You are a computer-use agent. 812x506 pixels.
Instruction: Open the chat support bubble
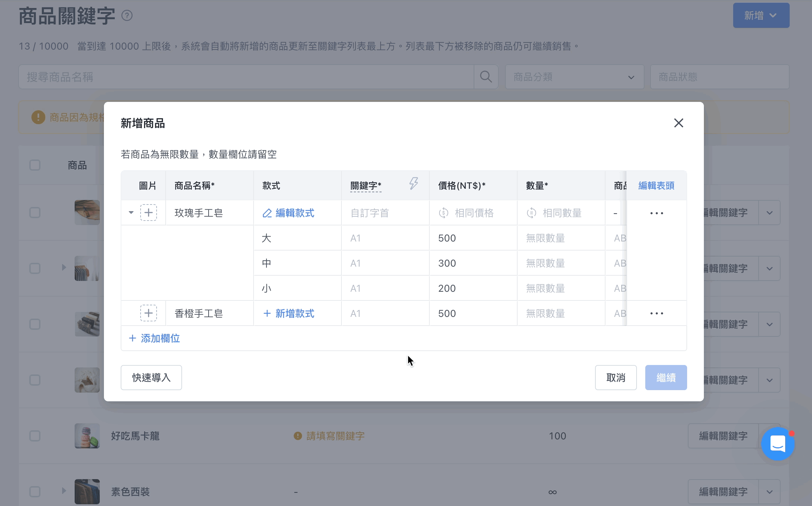(778, 444)
